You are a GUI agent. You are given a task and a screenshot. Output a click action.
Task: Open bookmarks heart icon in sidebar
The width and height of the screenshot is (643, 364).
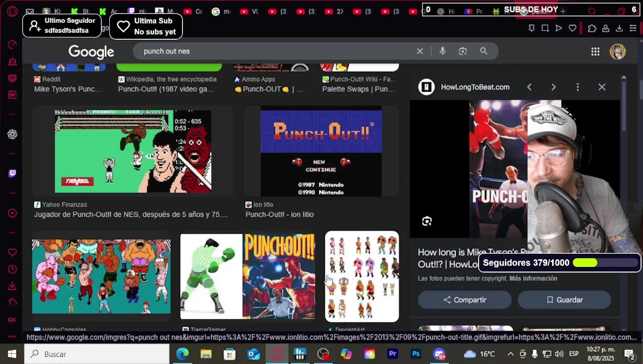pyautogui.click(x=13, y=252)
